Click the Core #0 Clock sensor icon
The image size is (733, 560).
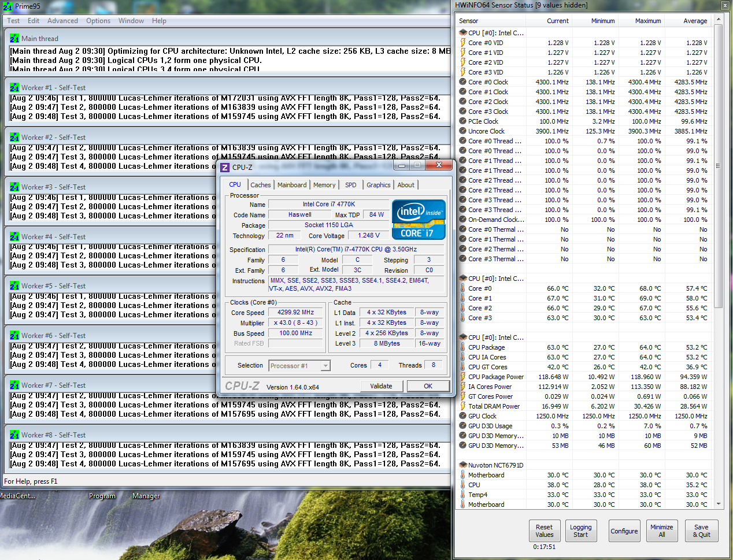(463, 82)
